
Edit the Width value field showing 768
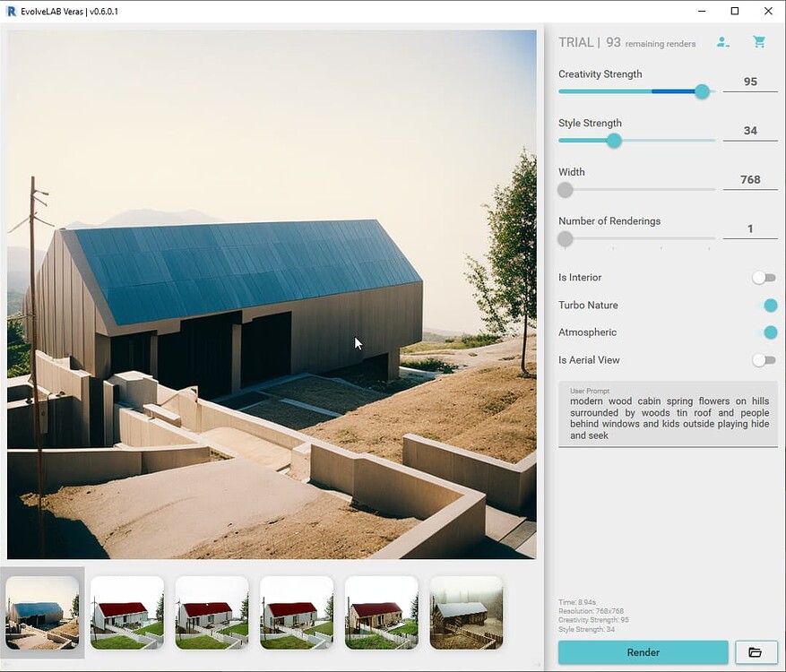point(750,177)
